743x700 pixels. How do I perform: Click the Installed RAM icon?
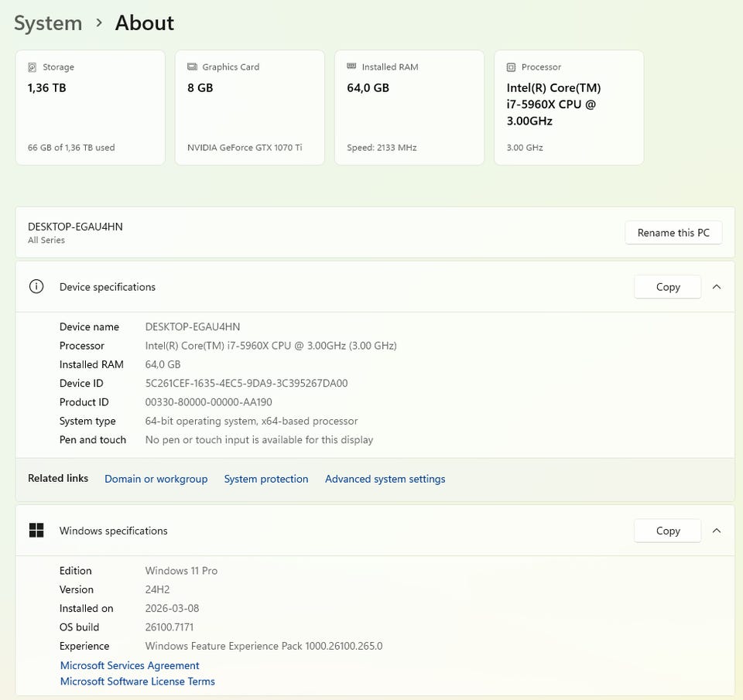[351, 67]
